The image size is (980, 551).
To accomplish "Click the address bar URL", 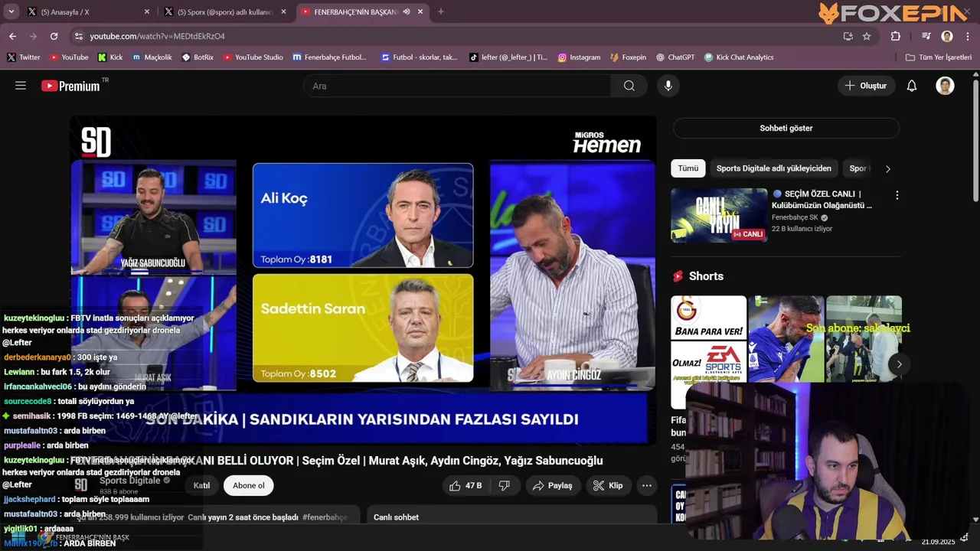I will click(x=157, y=36).
